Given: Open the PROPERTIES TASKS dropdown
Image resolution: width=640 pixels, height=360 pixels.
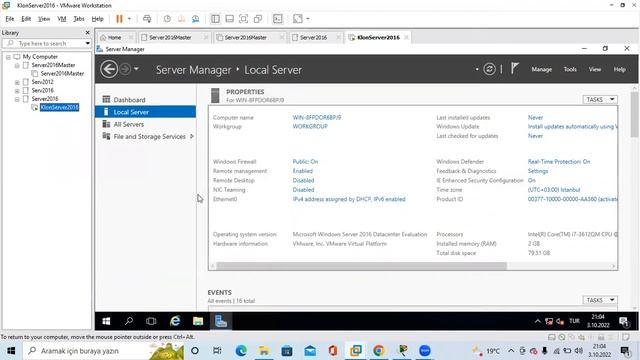Looking at the screenshot, I should (x=600, y=100).
